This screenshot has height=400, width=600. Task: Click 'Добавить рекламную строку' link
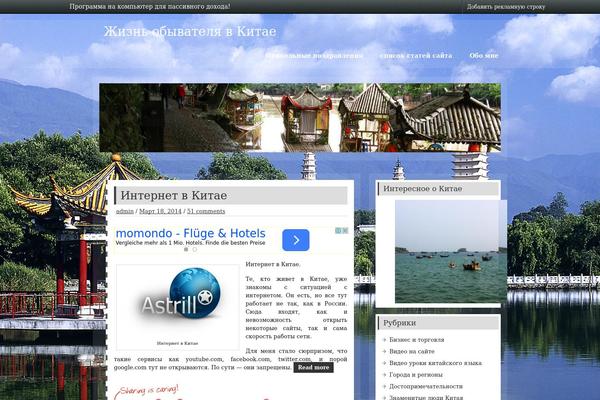506,7
